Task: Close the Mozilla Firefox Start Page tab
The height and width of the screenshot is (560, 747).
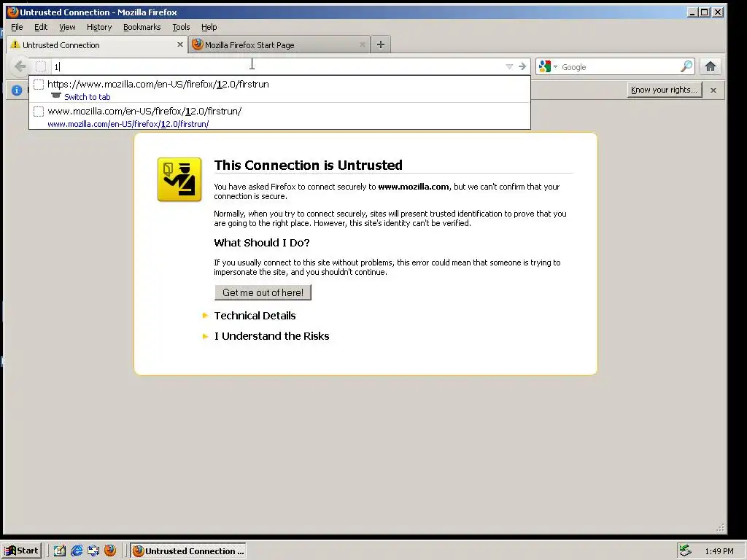Action: coord(362,44)
